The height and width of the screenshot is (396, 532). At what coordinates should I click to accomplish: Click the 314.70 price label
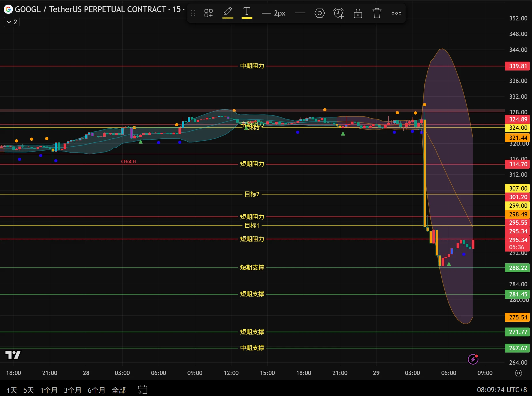518,164
